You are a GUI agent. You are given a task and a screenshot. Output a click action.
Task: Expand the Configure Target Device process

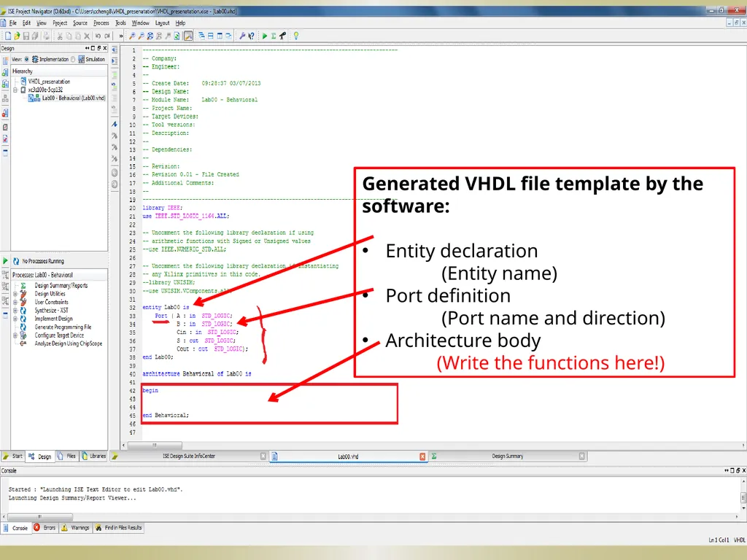(x=15, y=335)
